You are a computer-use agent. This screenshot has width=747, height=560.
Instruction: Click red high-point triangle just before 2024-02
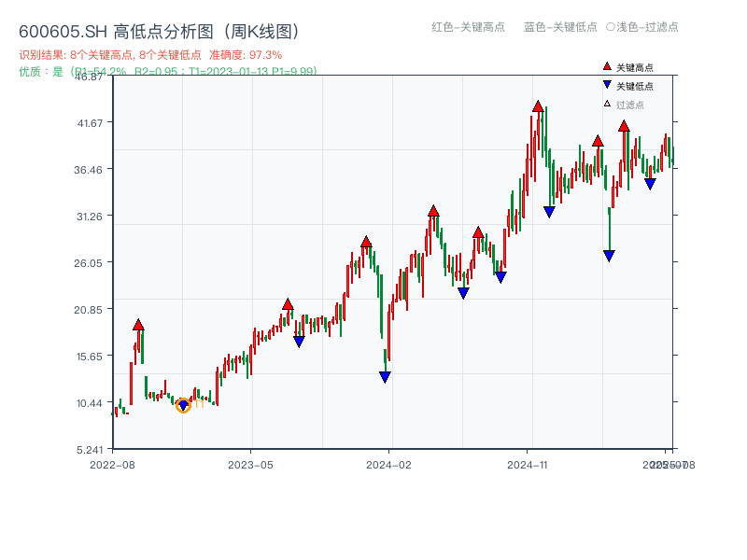(366, 242)
